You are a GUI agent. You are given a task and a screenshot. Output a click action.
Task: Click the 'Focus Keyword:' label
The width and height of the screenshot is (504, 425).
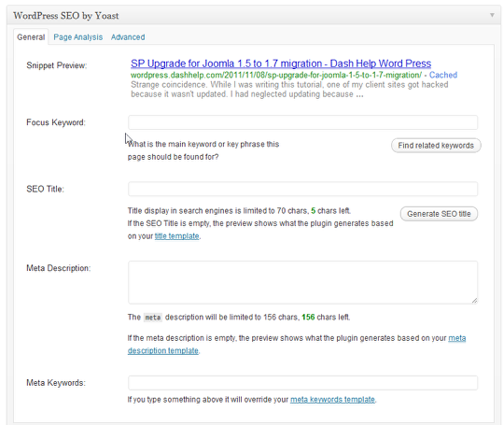tap(56, 122)
